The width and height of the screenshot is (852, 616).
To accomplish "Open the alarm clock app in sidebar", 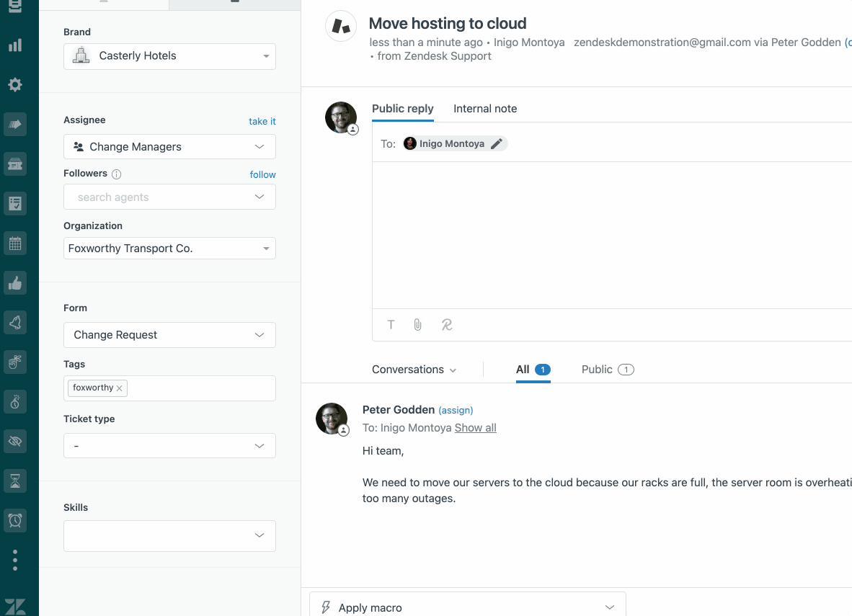I will click(x=16, y=520).
